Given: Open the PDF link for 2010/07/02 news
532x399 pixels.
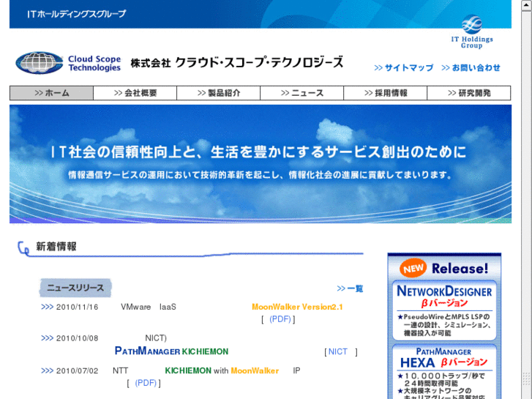Looking at the screenshot, I should point(146,383).
